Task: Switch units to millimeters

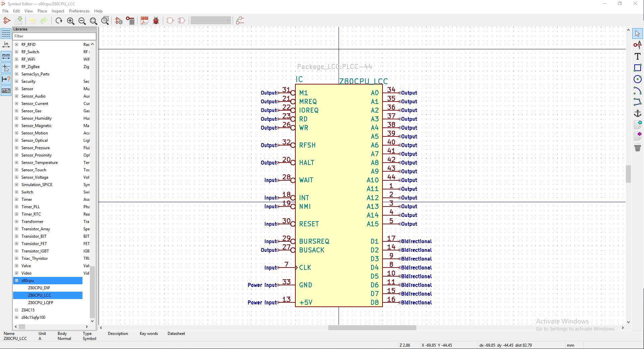Action: [x=6, y=56]
